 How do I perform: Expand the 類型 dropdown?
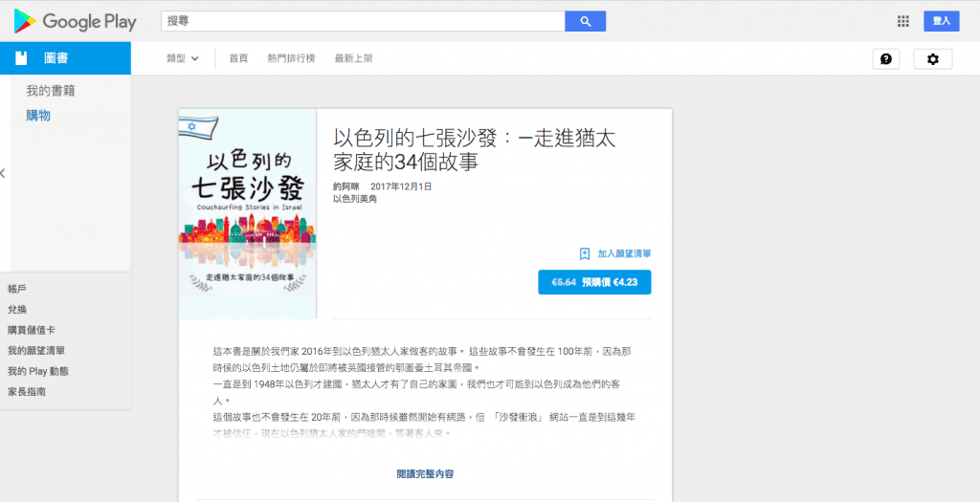click(183, 58)
